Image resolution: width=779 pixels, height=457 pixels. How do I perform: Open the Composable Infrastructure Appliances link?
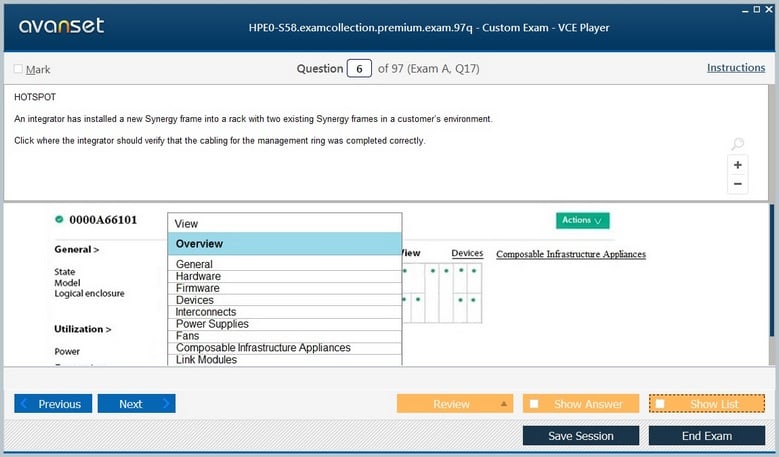(x=571, y=254)
